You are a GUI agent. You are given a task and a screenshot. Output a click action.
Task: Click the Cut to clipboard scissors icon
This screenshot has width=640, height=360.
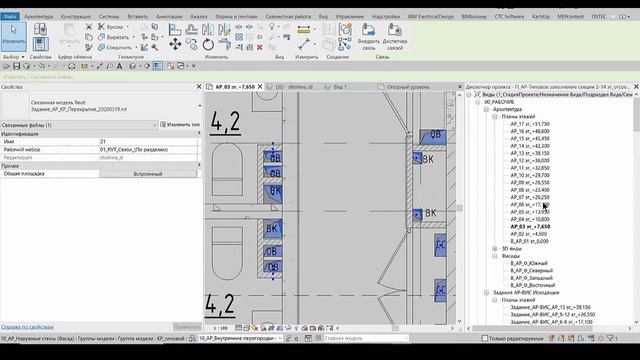(x=89, y=27)
